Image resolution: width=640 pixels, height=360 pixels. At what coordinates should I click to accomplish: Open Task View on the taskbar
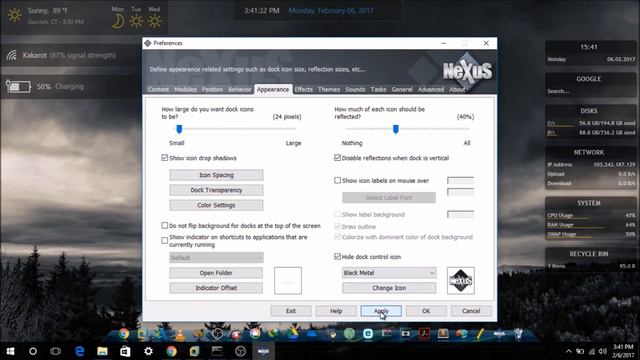56,351
